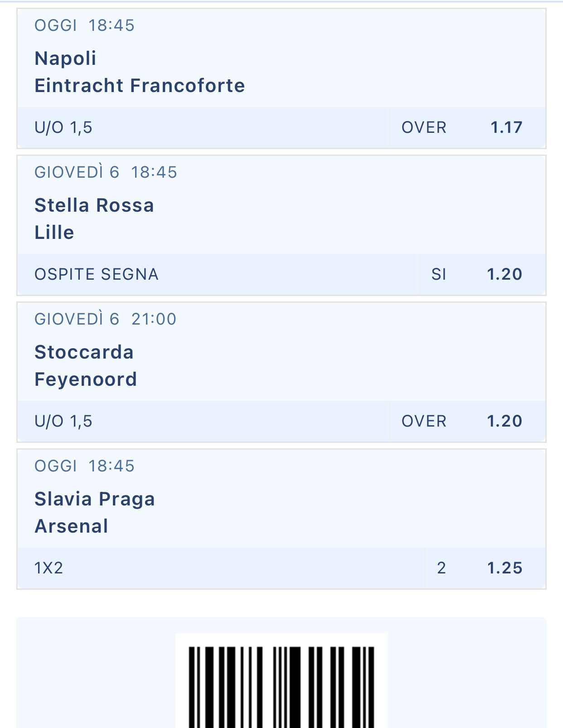Screen dimensions: 563x728
Task: Select the U/O 1,5 market under Napoli
Action: [x=63, y=127]
